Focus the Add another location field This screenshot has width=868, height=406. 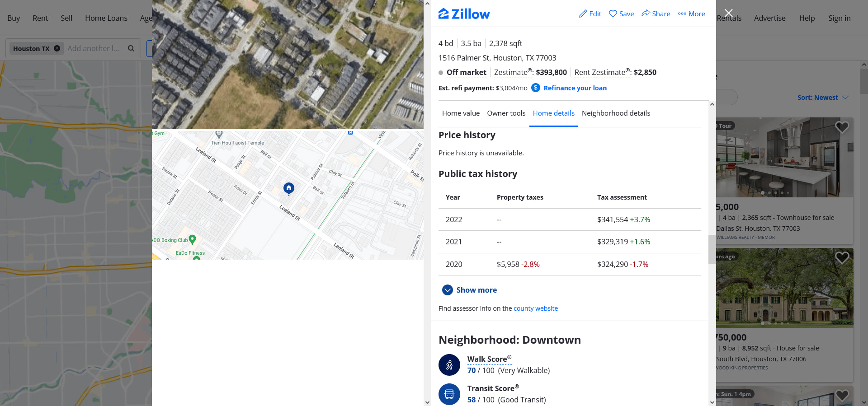click(x=94, y=48)
